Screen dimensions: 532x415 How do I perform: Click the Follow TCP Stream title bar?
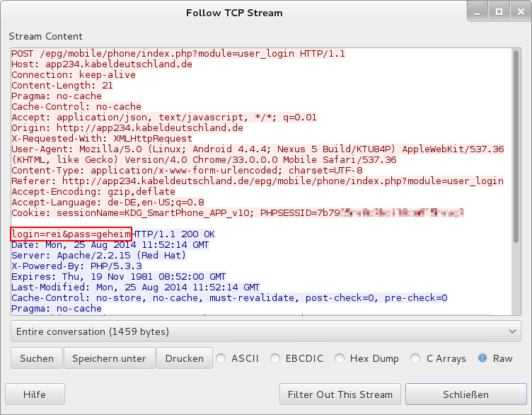pos(233,13)
